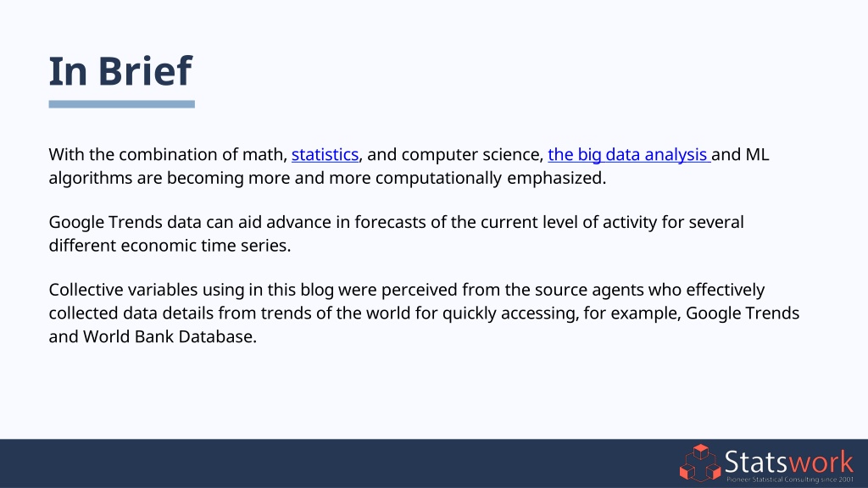Open the "statistics" hyperlink

pyautogui.click(x=325, y=154)
